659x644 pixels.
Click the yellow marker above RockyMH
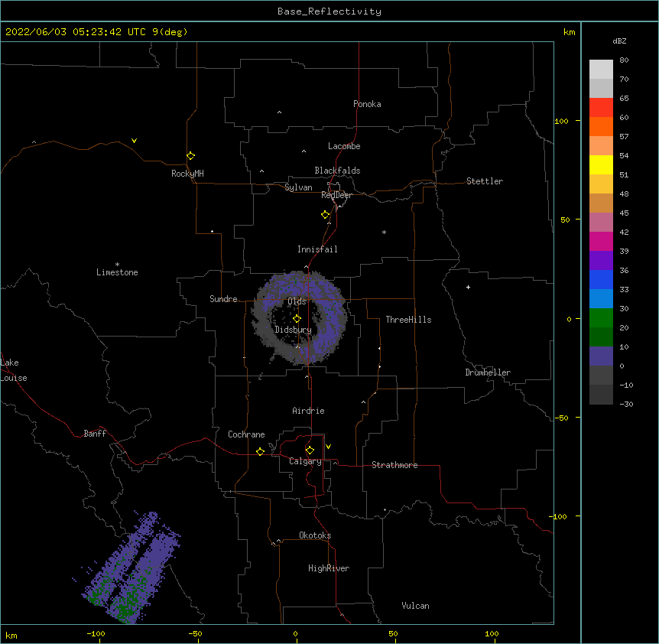[190, 156]
